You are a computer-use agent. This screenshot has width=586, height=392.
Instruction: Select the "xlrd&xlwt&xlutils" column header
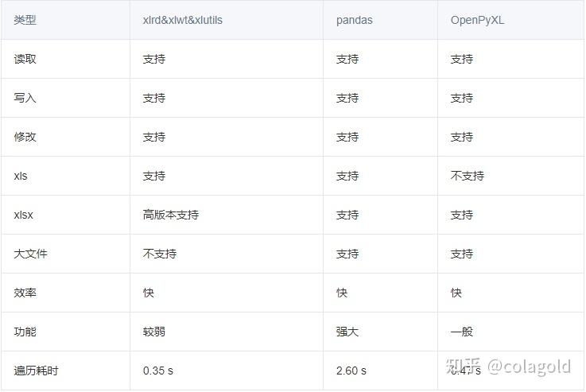click(182, 20)
